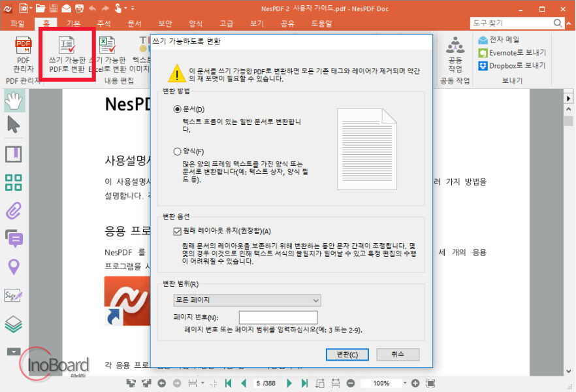Click the current page number box
This screenshot has width=576, height=392.
[x=266, y=384]
